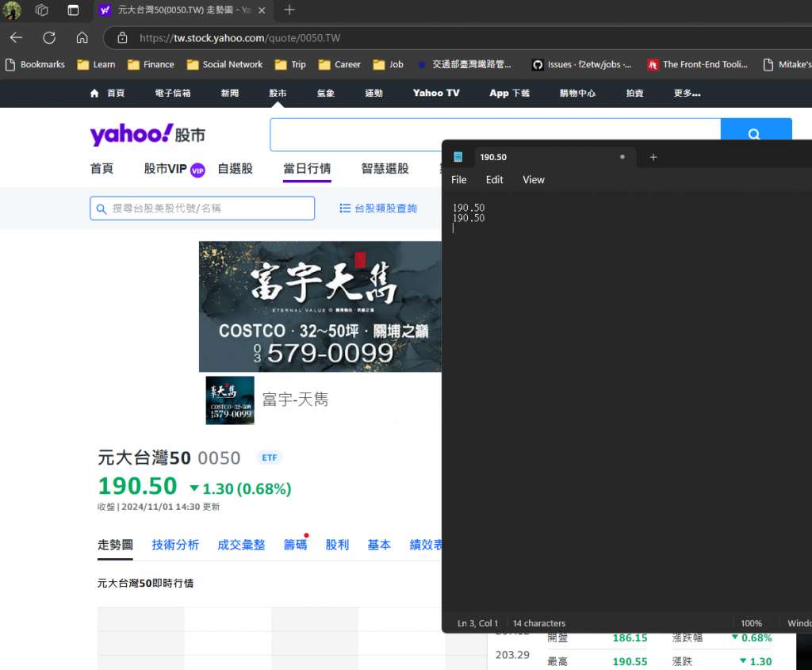Open the Notepad Edit menu
812x670 pixels.
point(495,180)
